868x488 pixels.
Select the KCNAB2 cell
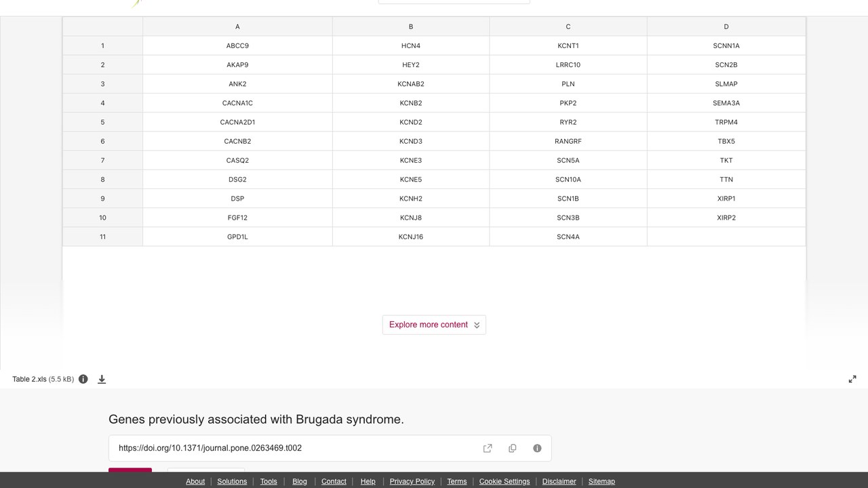click(x=411, y=84)
